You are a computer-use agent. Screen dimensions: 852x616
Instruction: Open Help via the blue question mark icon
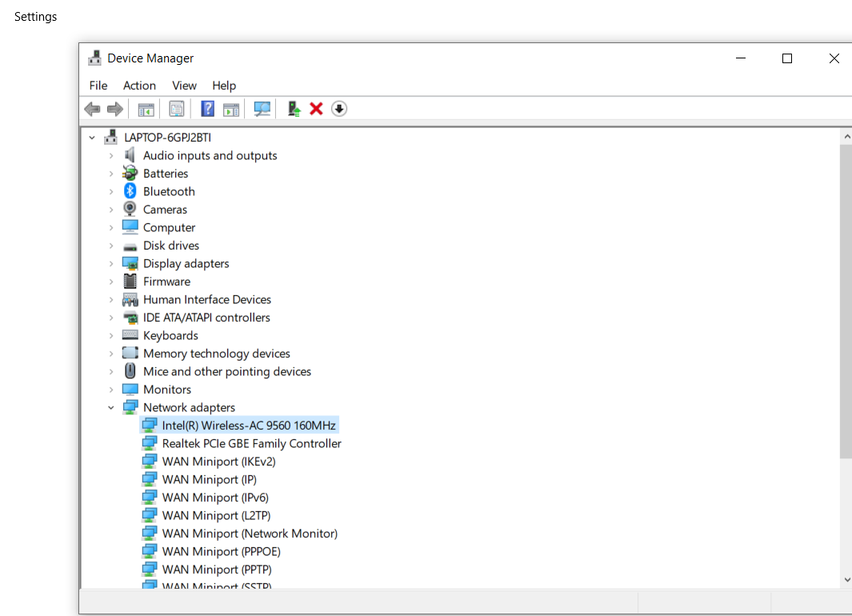click(207, 108)
